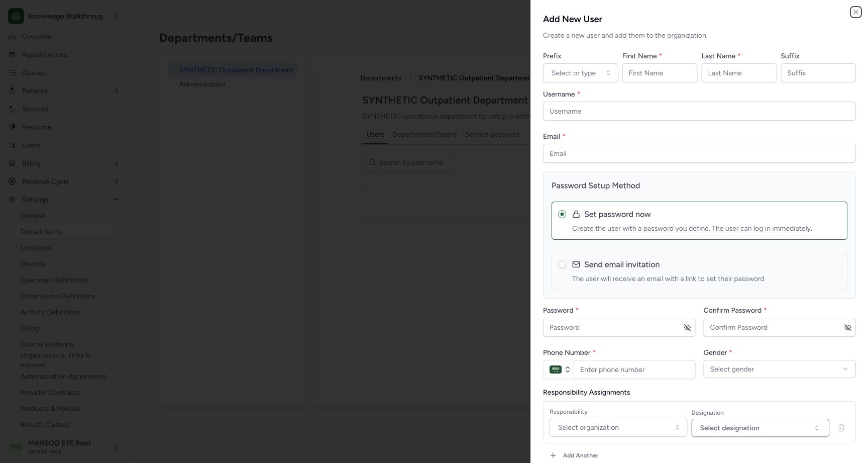Click the Appointments calendar icon

pos(12,55)
